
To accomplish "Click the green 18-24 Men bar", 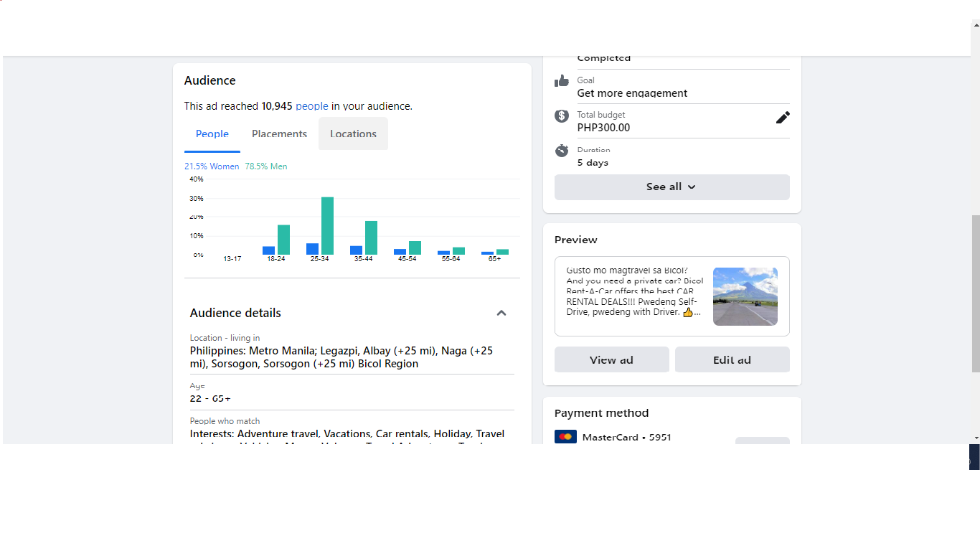I will 283,240.
